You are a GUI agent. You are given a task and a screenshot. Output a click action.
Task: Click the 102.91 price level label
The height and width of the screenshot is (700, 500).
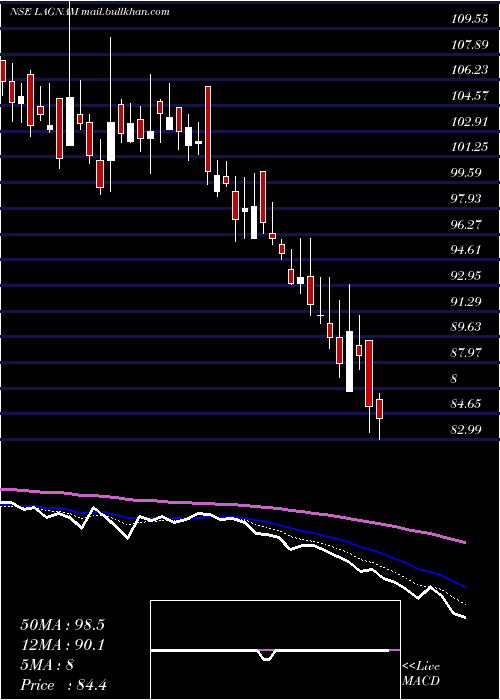pos(469,121)
